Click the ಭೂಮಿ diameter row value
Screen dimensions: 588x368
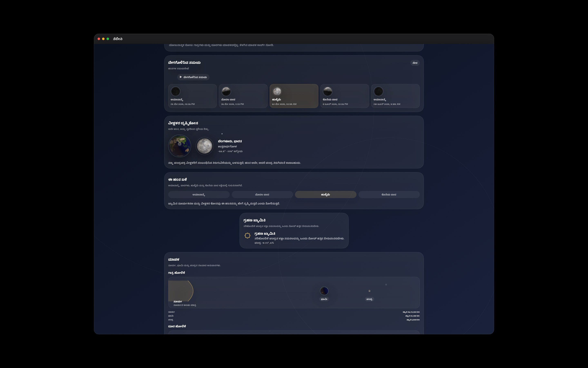click(x=412, y=316)
